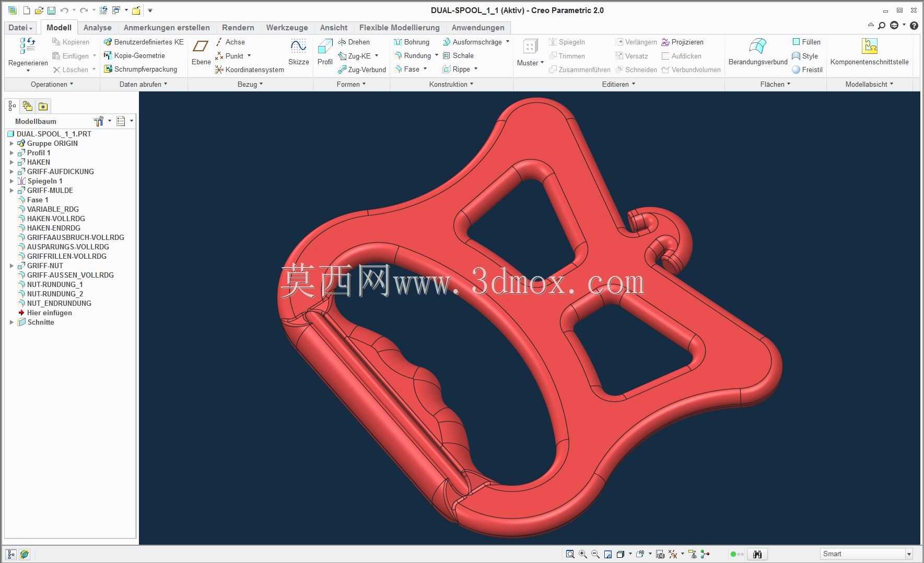Toggle browser display in bottom-left bar
924x563 pixels.
(24, 554)
